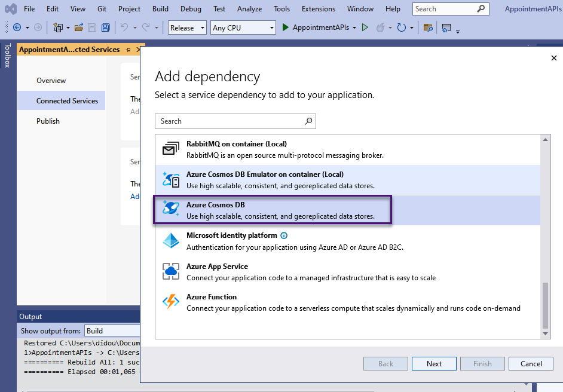Click the Next button
This screenshot has width=563, height=392.
pos(434,364)
